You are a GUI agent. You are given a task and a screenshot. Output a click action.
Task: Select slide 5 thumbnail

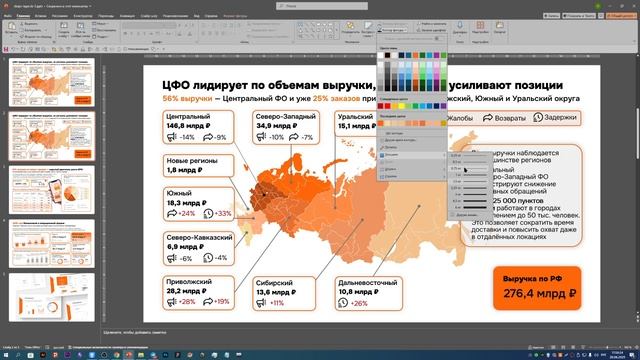point(52,298)
